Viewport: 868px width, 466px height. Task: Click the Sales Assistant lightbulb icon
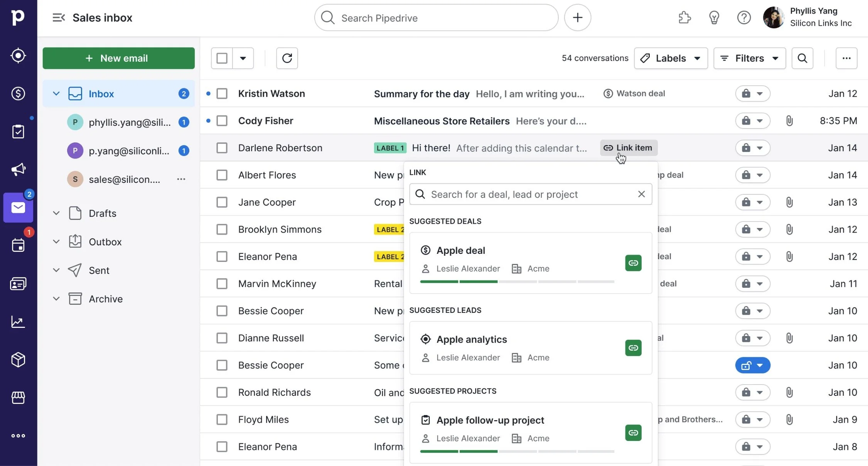point(714,18)
